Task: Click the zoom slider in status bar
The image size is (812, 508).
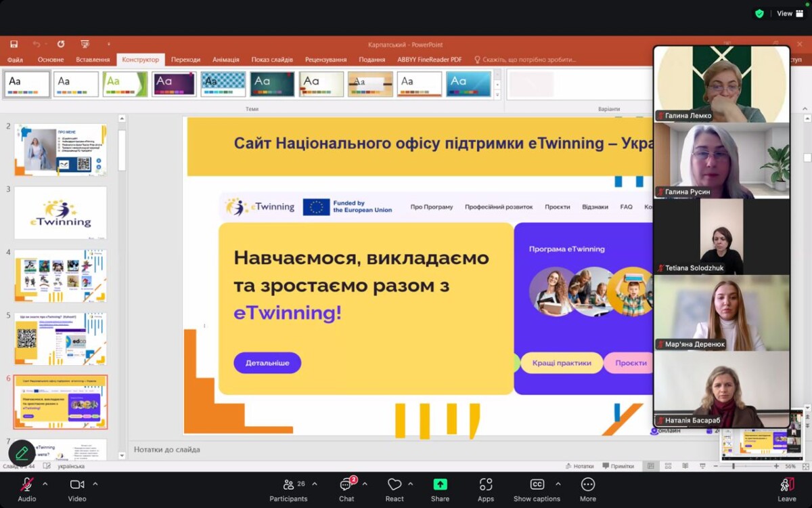Action: coord(734,466)
